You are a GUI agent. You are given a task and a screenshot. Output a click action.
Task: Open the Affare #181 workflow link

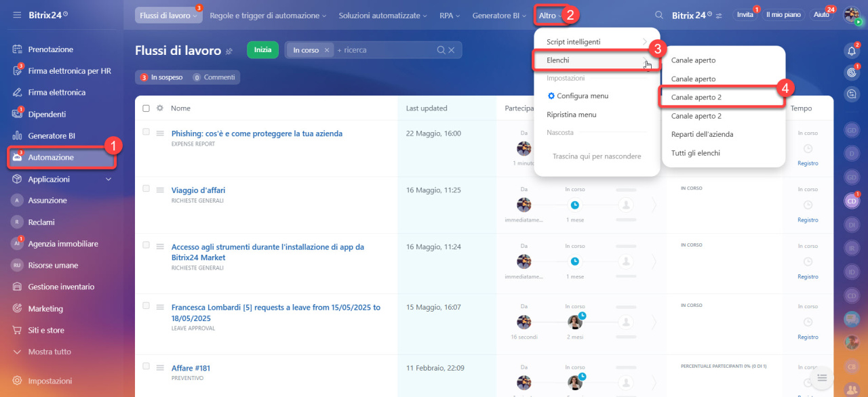[191, 369]
